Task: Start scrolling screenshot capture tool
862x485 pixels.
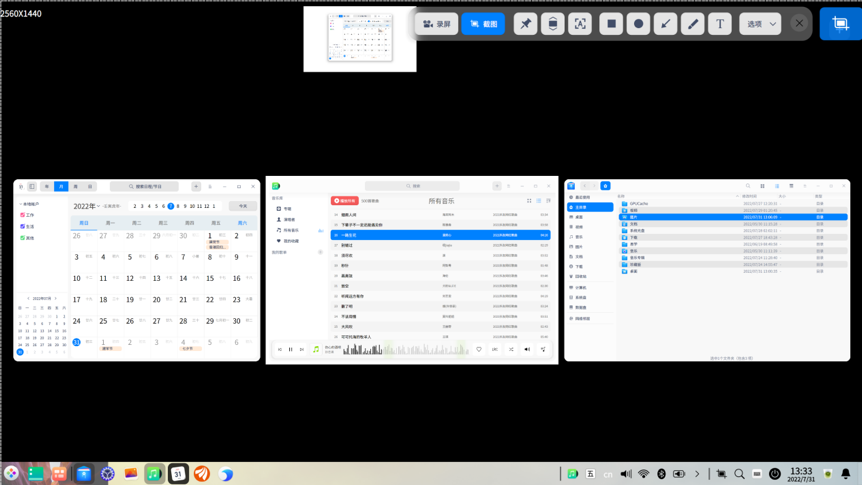Action: (552, 24)
